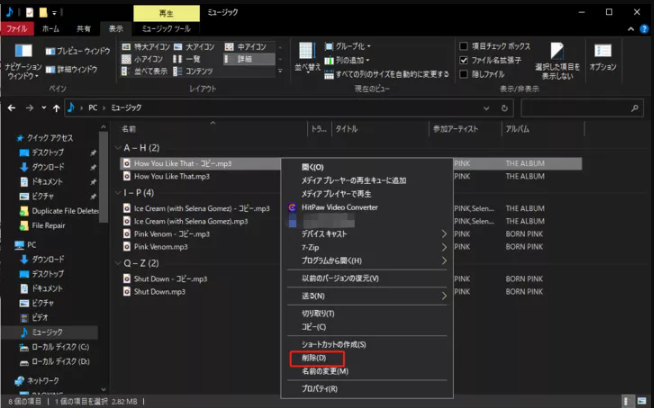
Task: Open the オプション button
Action: pyautogui.click(x=603, y=58)
